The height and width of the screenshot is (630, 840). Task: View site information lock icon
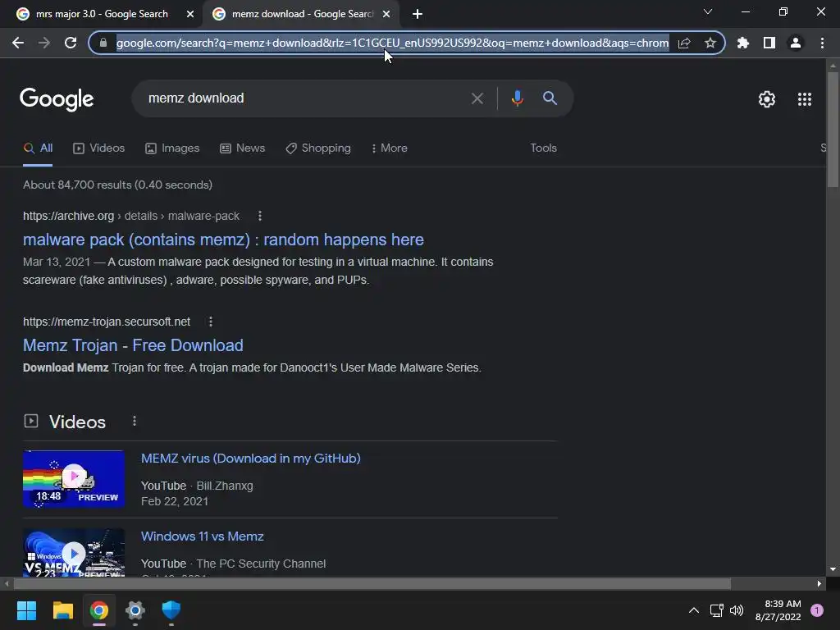pos(103,43)
